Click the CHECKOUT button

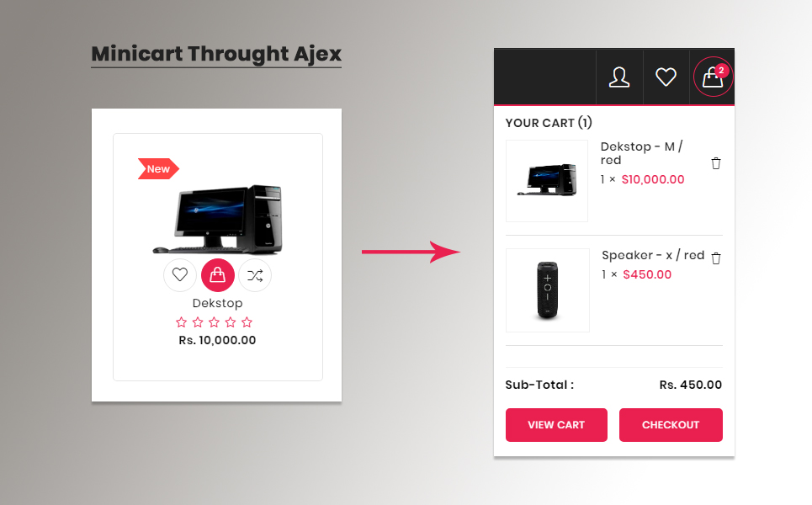click(x=671, y=425)
